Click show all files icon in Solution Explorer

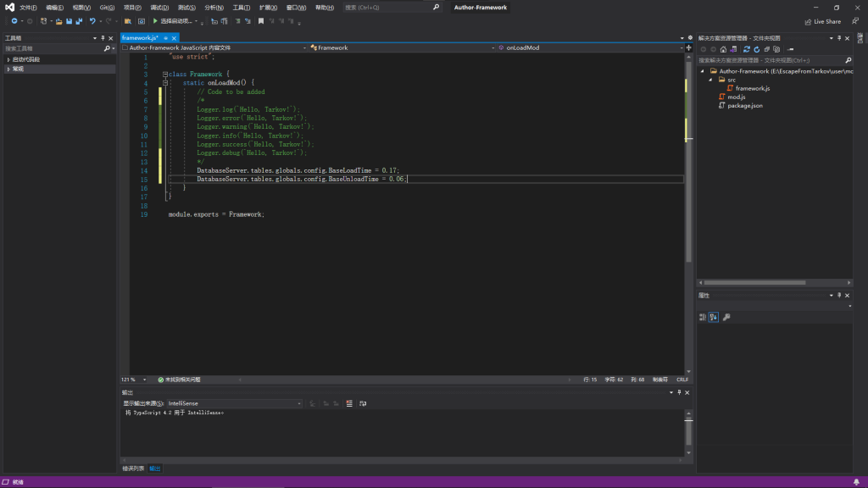776,49
